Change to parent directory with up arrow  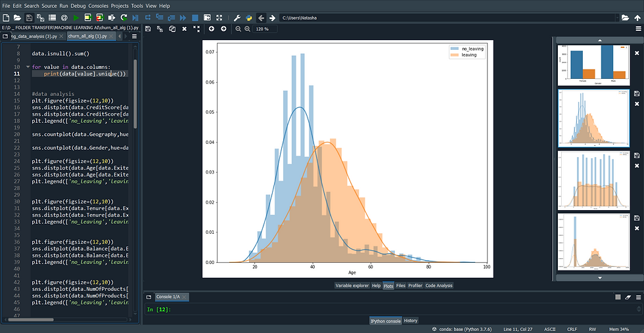point(637,18)
